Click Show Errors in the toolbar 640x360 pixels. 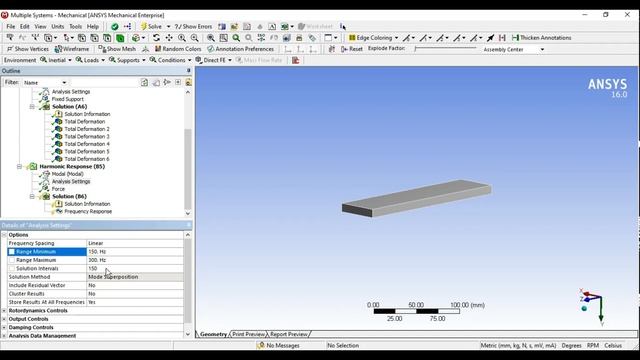[193, 27]
